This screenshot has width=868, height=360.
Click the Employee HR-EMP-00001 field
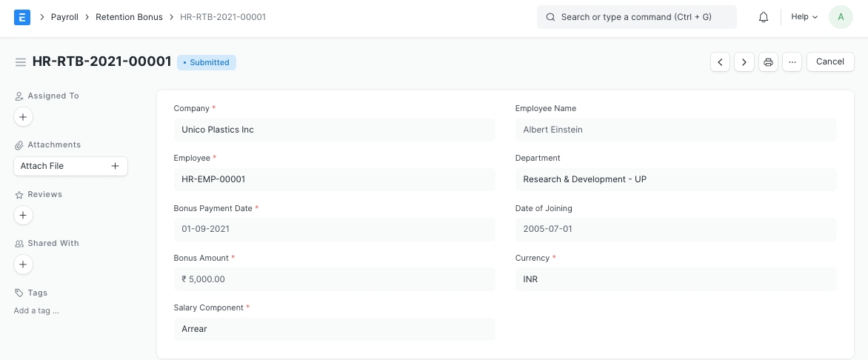[x=334, y=179]
